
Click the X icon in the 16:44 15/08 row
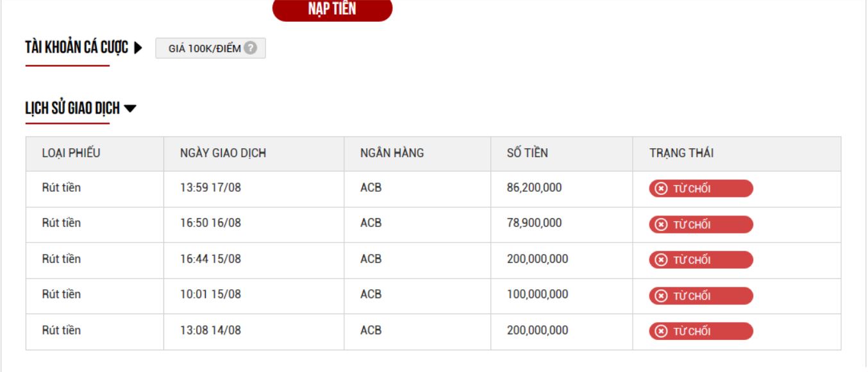[x=662, y=260]
